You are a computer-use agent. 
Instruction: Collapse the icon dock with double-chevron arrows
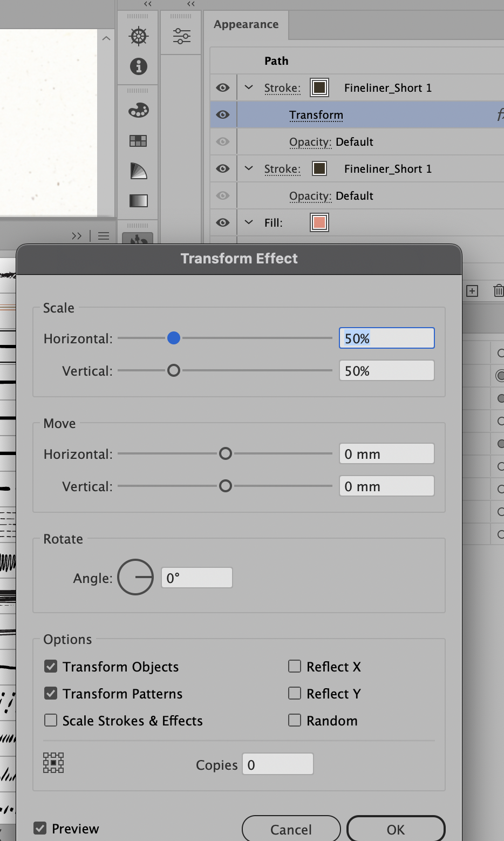147,4
